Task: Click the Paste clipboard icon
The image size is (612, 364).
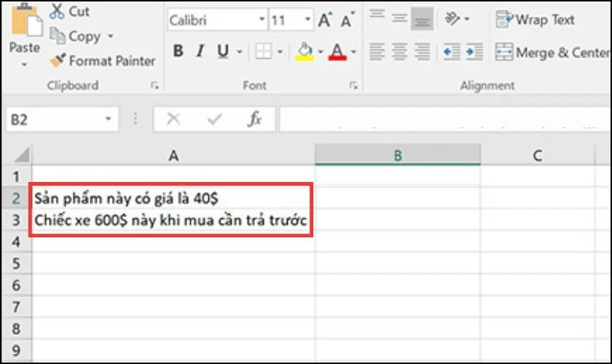Action: tap(25, 20)
